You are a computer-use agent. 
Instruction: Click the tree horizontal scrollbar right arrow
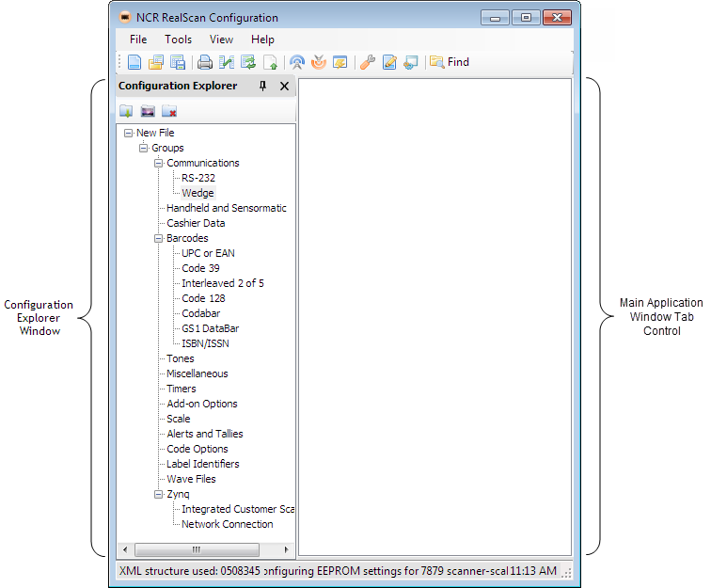click(286, 549)
